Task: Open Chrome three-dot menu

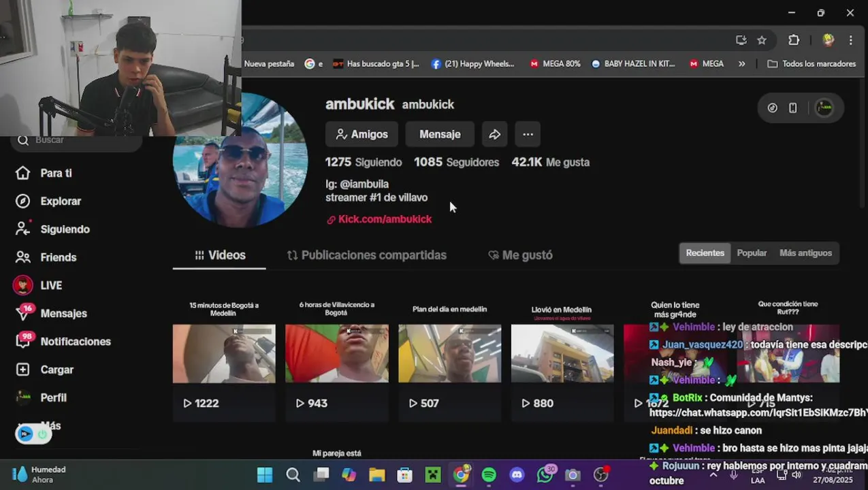Action: pos(851,40)
